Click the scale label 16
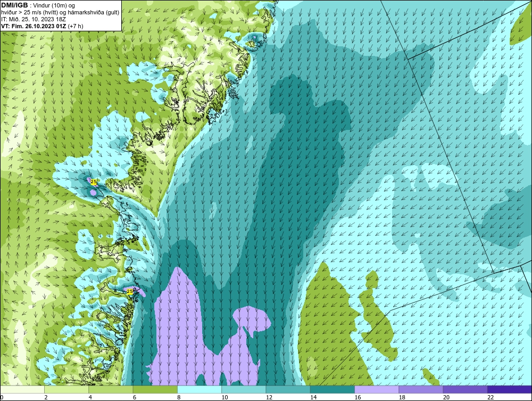532x401 pixels. tap(358, 398)
